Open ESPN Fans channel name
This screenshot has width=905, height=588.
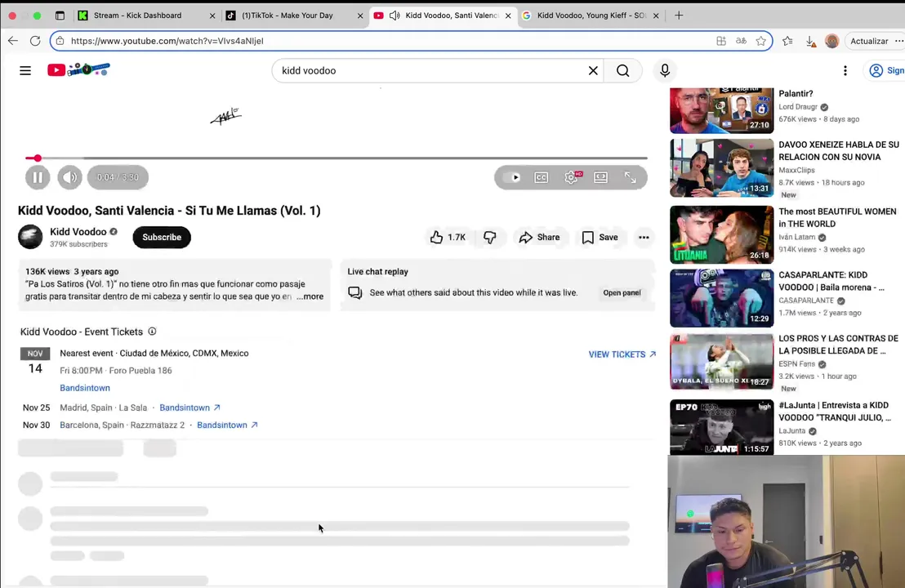point(796,364)
